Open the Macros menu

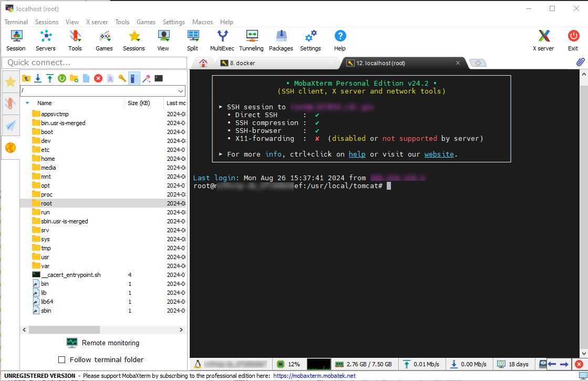202,22
